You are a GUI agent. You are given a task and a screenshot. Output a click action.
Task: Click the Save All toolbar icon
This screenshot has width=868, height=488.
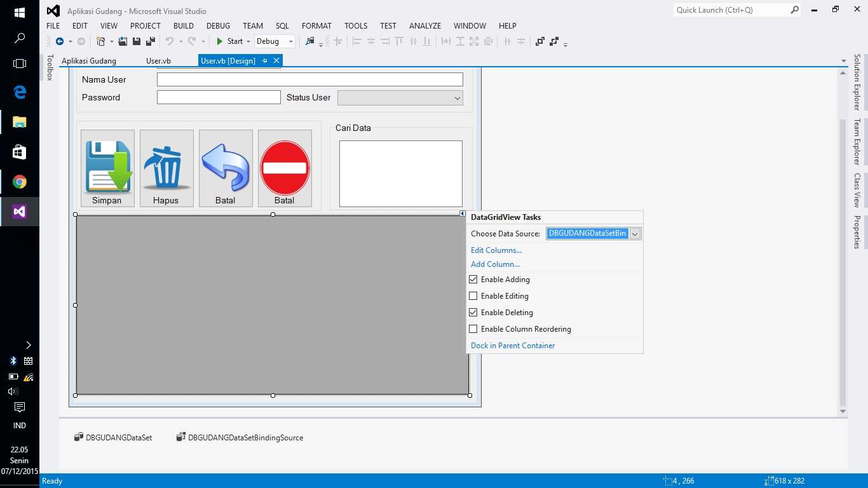[151, 41]
